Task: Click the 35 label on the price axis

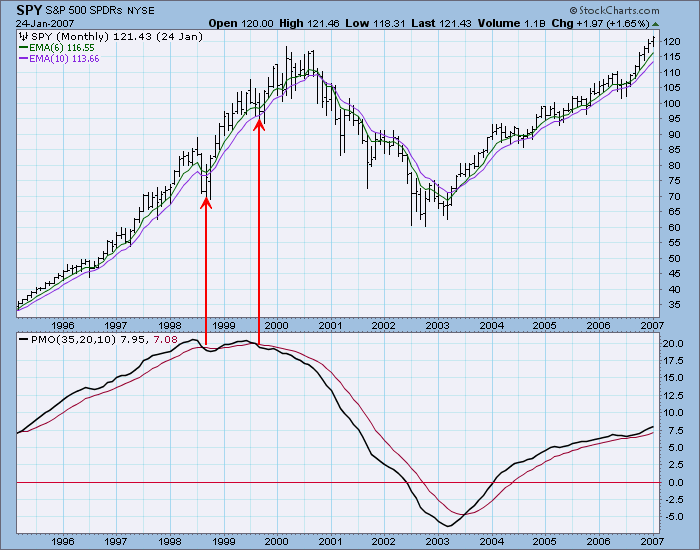Action: 675,305
